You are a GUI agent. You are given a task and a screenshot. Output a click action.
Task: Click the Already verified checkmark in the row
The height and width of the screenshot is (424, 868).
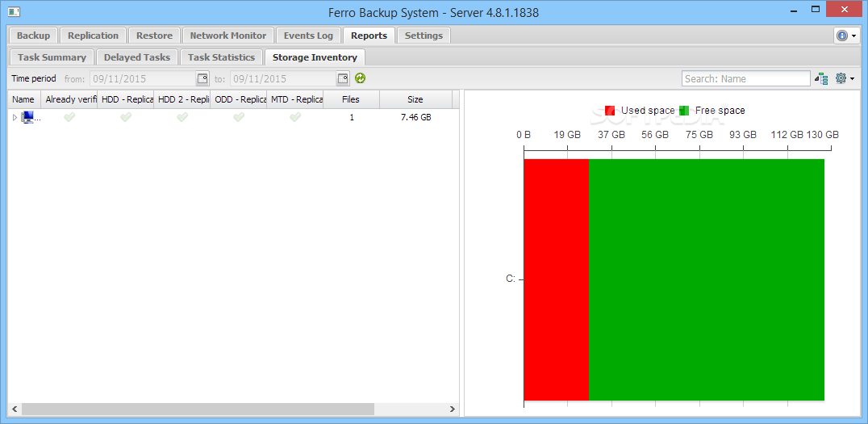[x=69, y=117]
